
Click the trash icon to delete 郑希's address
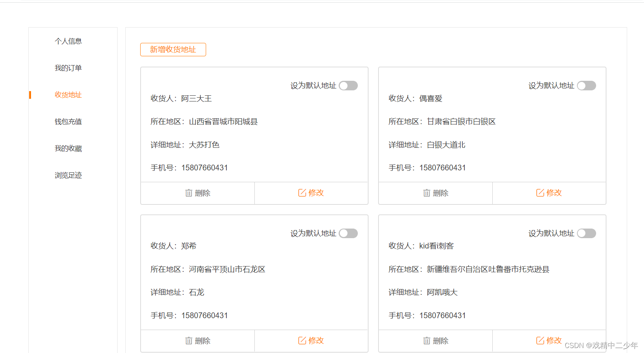[x=188, y=340]
